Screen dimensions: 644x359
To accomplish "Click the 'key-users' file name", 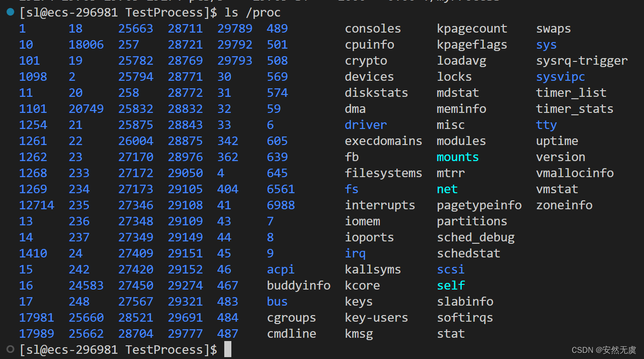I will (x=377, y=317).
